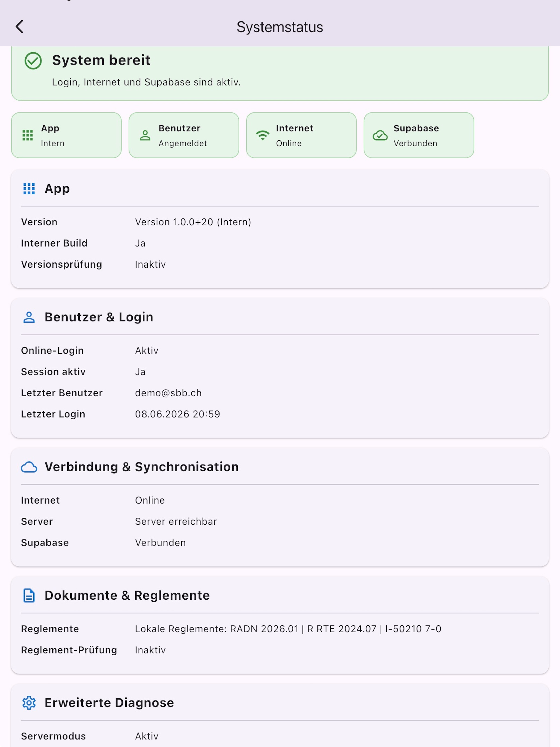Tap 'Login, Internet und Supabase sind aktiv.'
The image size is (560, 747).
point(146,82)
